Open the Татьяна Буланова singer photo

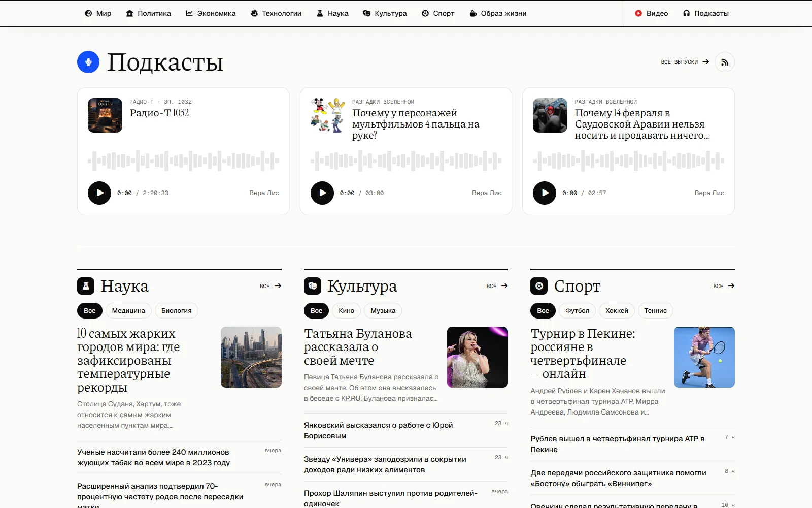click(x=478, y=357)
